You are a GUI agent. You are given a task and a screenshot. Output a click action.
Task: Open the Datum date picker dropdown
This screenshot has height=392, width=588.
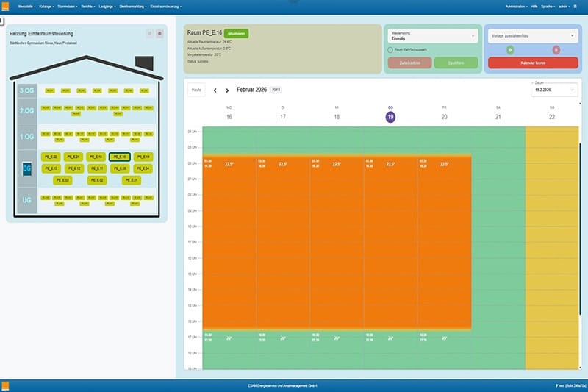[553, 89]
